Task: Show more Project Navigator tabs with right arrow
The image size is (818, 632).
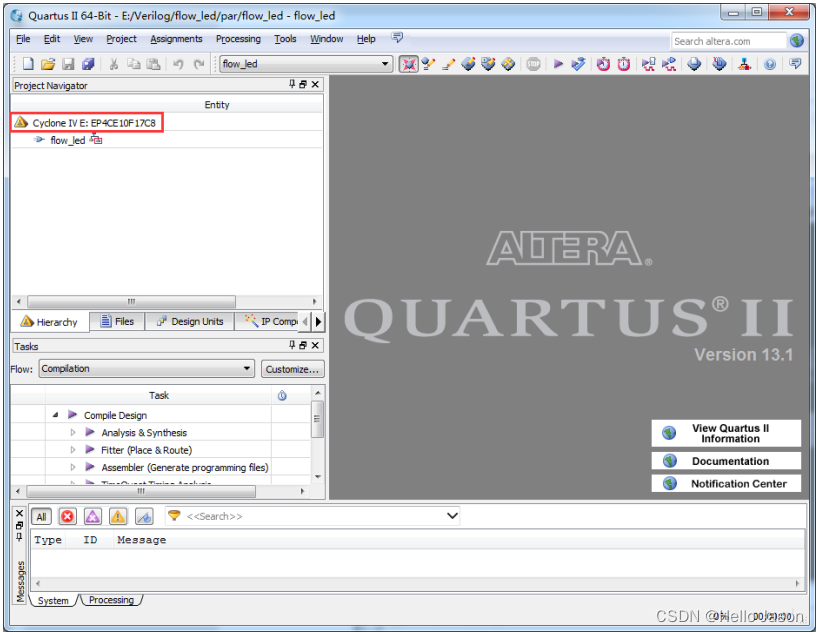Action: [318, 321]
